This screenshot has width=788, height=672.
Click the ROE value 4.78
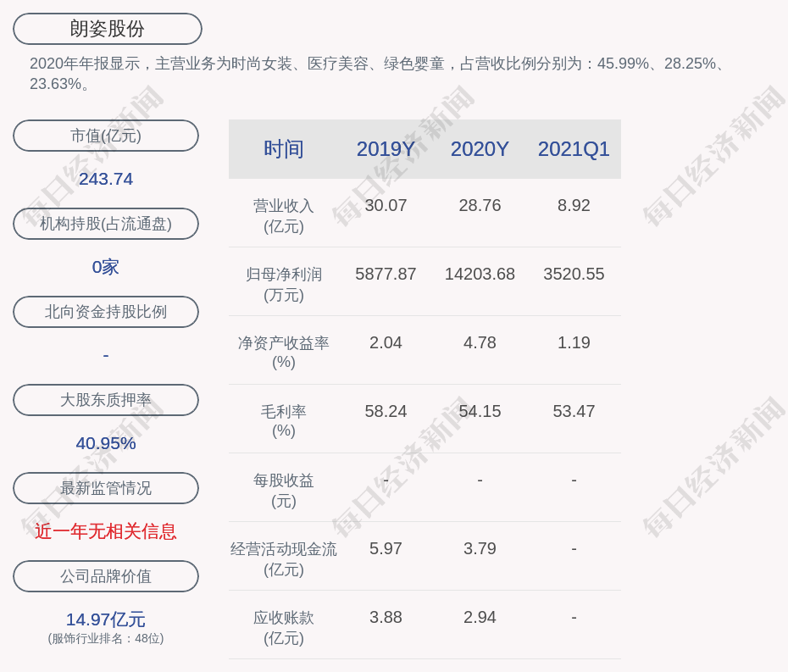point(480,343)
